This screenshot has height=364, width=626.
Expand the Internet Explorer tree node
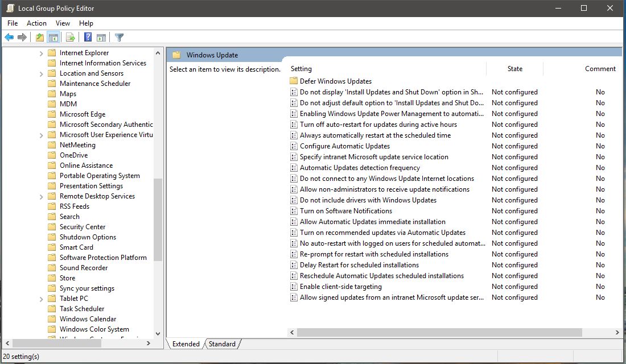pos(41,53)
